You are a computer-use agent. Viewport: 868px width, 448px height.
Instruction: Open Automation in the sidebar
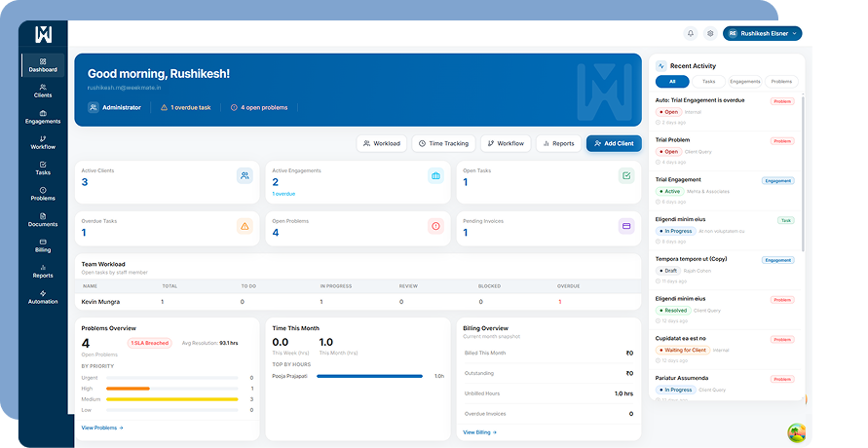click(43, 297)
